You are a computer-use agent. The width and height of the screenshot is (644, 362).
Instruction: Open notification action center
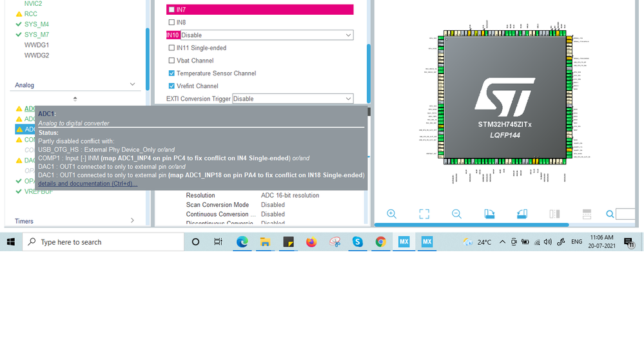(x=629, y=242)
